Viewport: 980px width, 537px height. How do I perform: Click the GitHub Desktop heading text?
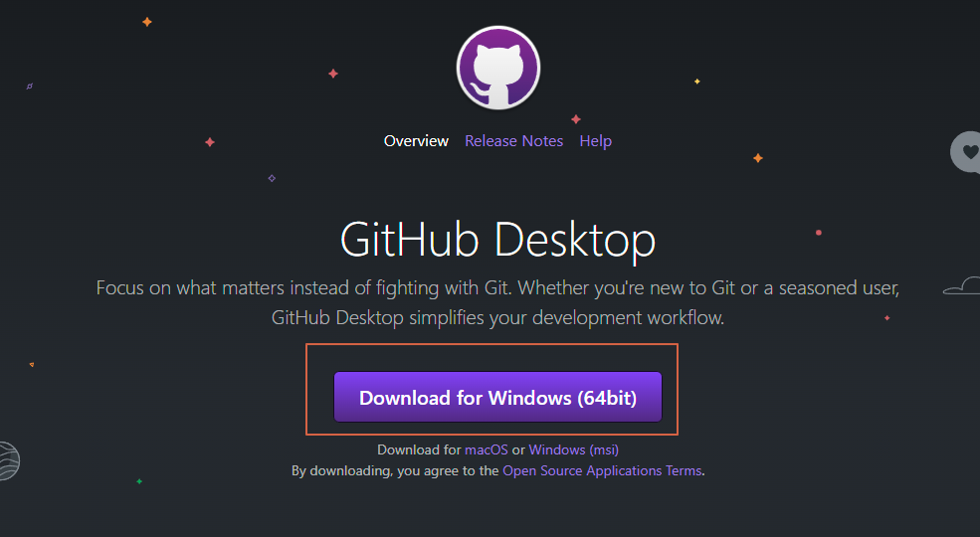[x=497, y=241]
